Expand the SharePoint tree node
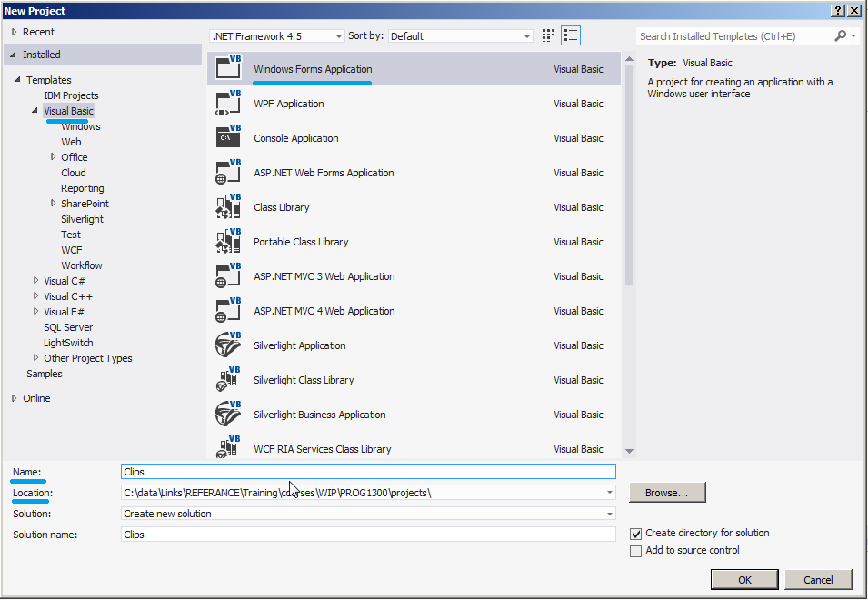868x600 pixels. 53,203
